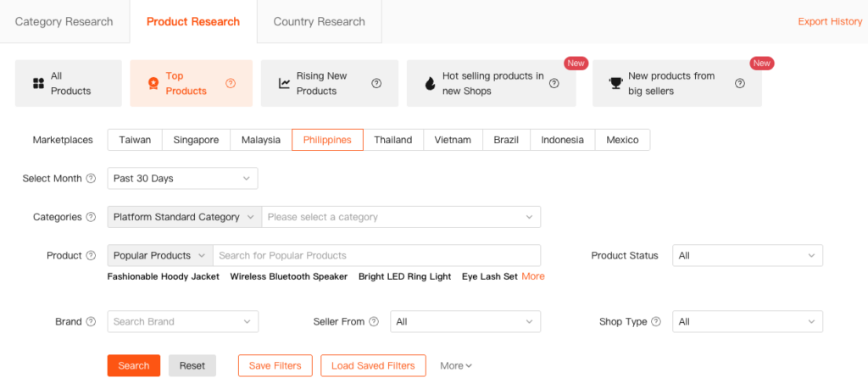
Task: Switch to Category Research tab
Action: (64, 22)
